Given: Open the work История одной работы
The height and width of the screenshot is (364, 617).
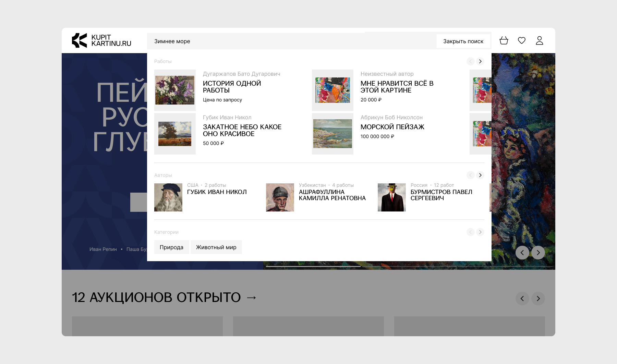Looking at the screenshot, I should [232, 87].
